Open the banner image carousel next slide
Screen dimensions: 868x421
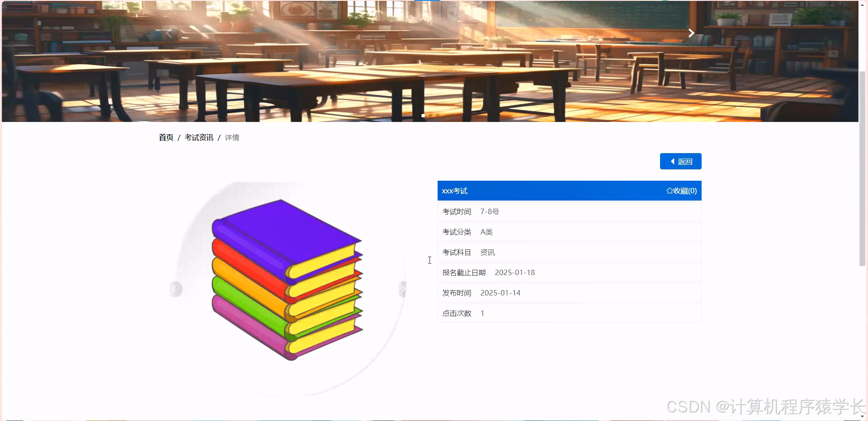692,33
